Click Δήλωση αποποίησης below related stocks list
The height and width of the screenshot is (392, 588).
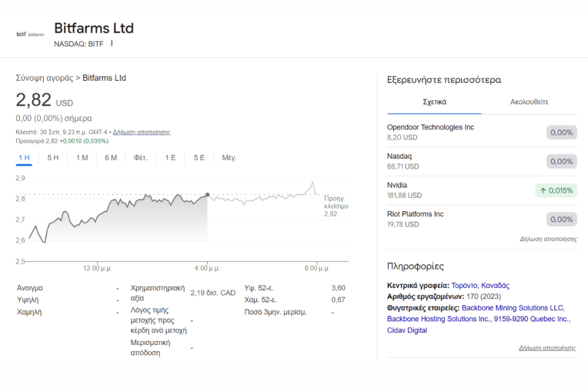pyautogui.click(x=548, y=239)
